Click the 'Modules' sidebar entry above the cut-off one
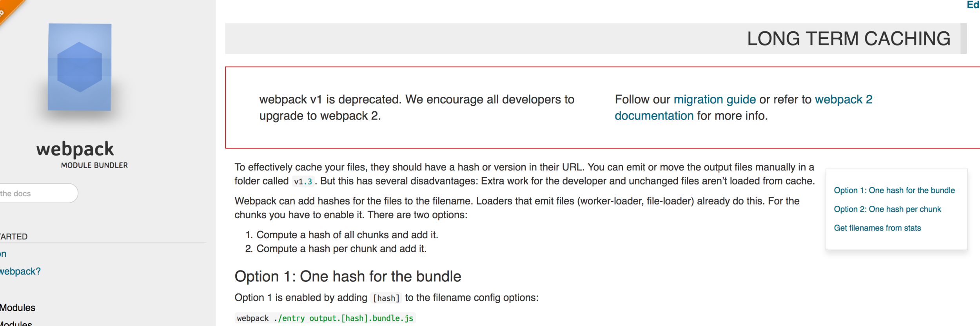980x326 pixels. [x=18, y=308]
